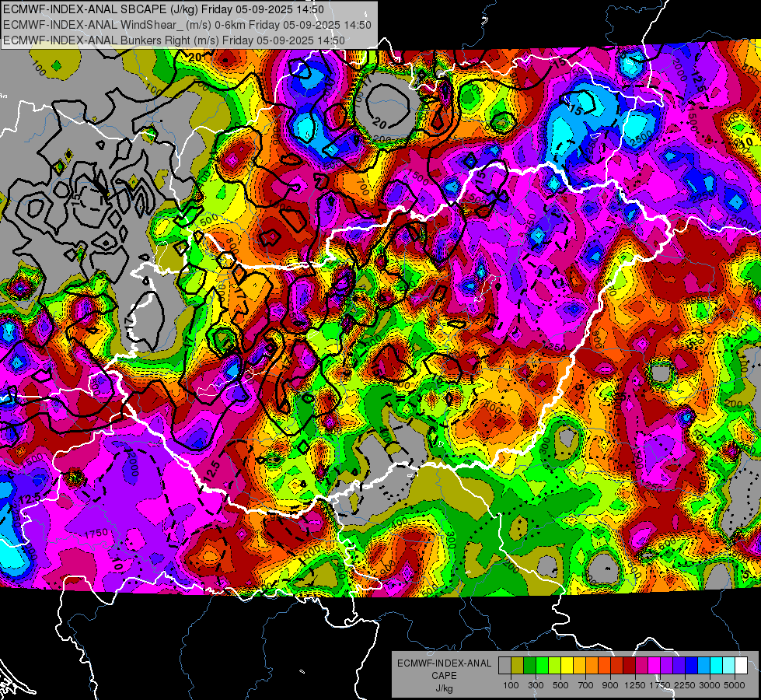
Task: Click the legend tick label 100
Action: click(x=511, y=685)
